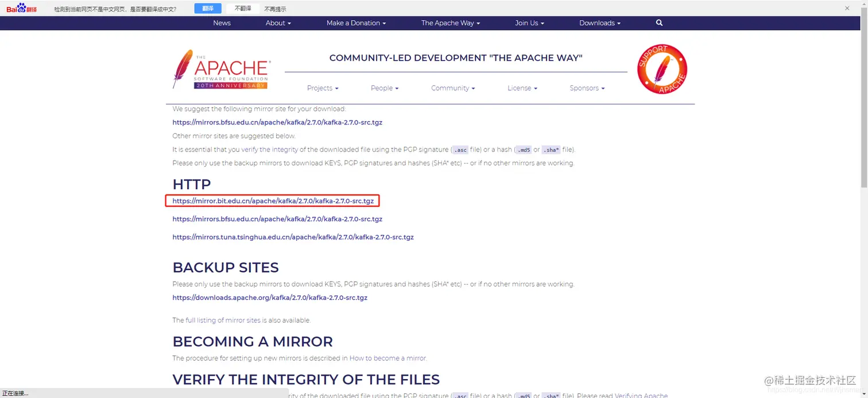Click mirrors.bfsu.edu.cn link under HTTP heading

[x=277, y=219]
